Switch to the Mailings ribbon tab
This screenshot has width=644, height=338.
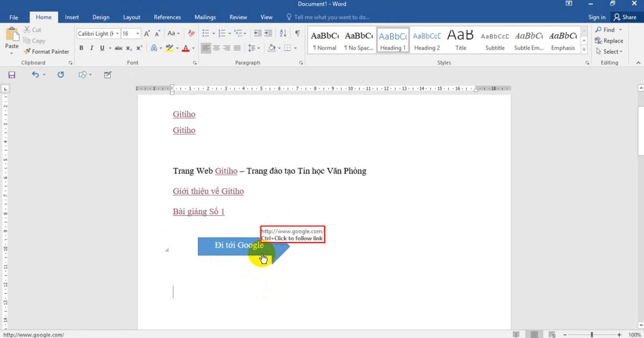pyautogui.click(x=205, y=17)
